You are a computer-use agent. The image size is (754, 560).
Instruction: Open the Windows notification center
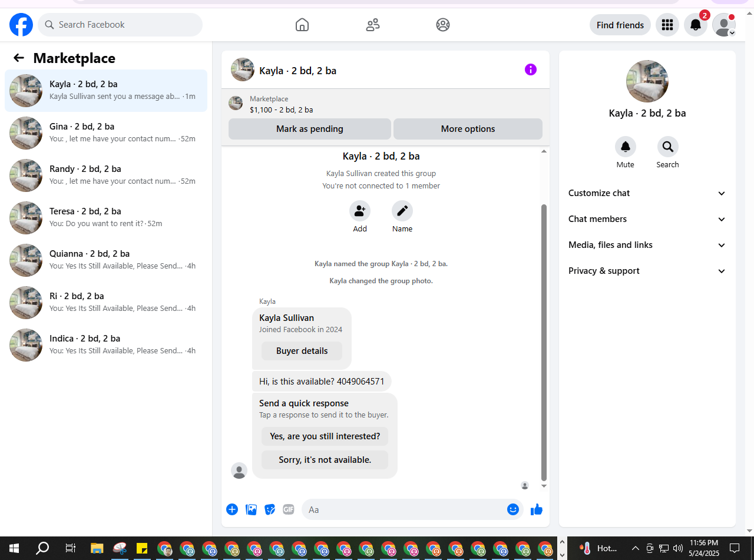click(735, 548)
